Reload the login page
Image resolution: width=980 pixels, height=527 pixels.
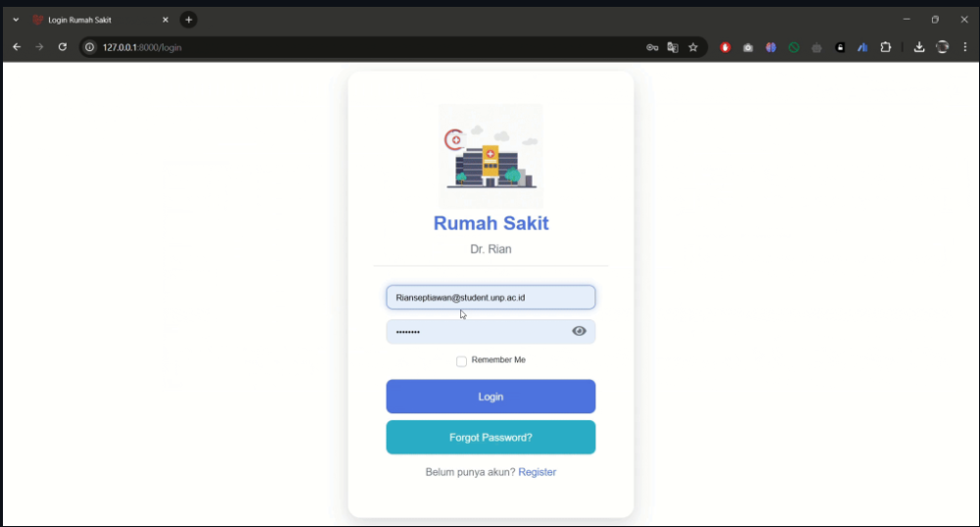pyautogui.click(x=63, y=47)
